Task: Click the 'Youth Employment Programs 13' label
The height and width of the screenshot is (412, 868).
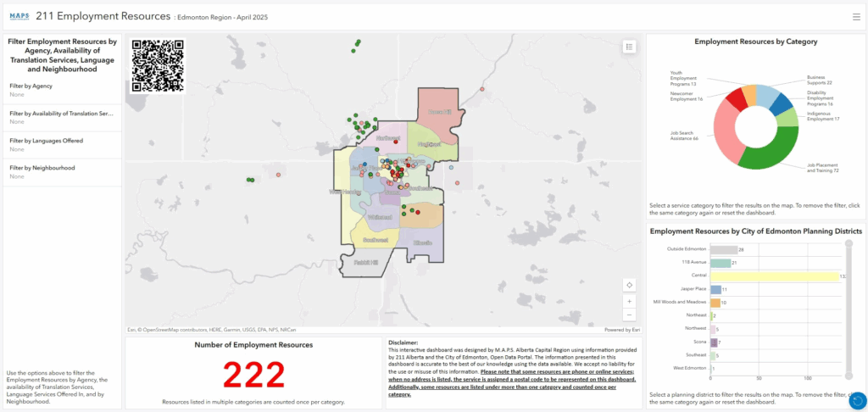Action: (x=683, y=78)
